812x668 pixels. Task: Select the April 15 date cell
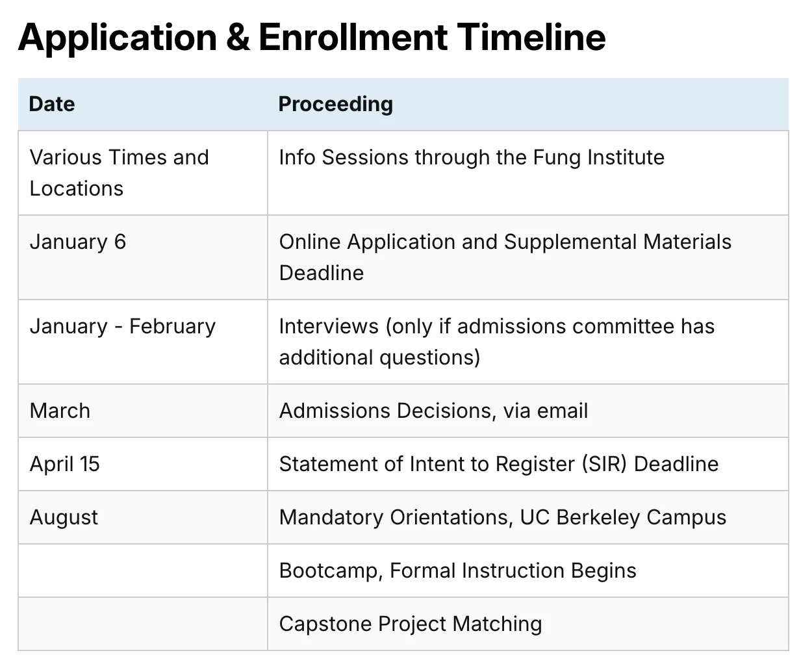65,464
